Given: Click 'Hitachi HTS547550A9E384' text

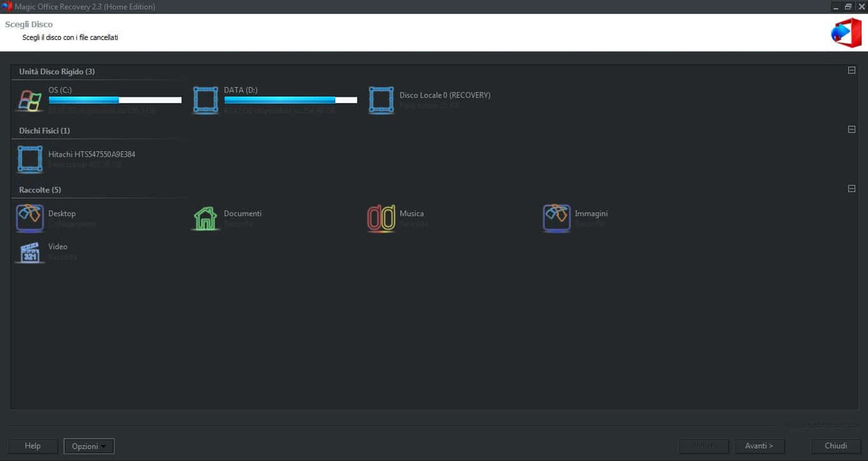Looking at the screenshot, I should 92,155.
